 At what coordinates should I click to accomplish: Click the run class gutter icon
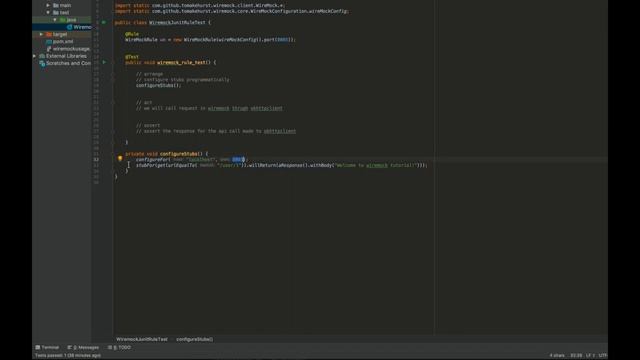[104, 22]
